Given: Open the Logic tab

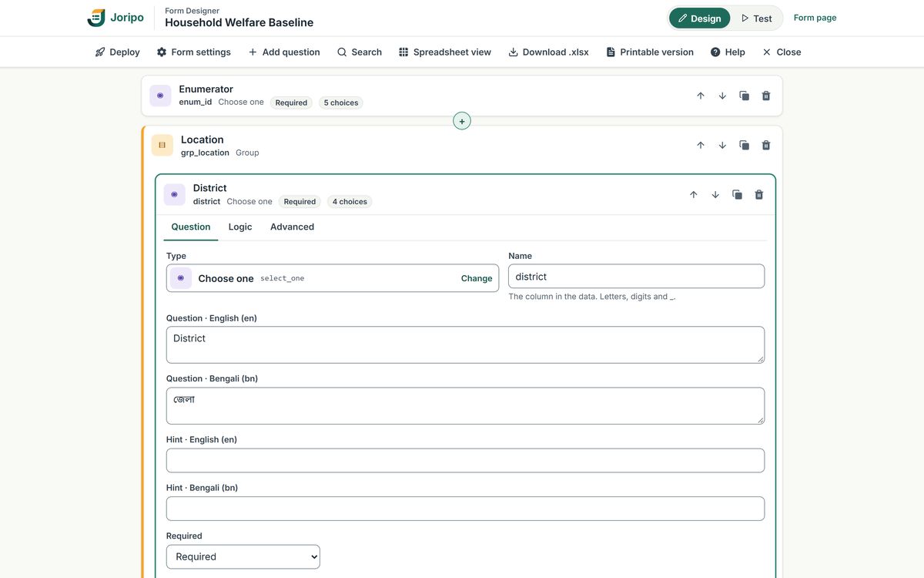Looking at the screenshot, I should pyautogui.click(x=240, y=227).
